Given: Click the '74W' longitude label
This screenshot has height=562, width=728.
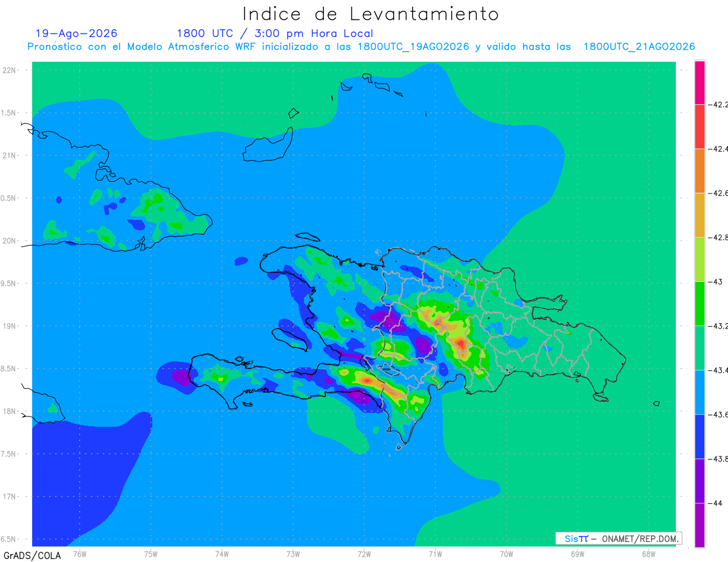Looking at the screenshot, I should point(222,554).
